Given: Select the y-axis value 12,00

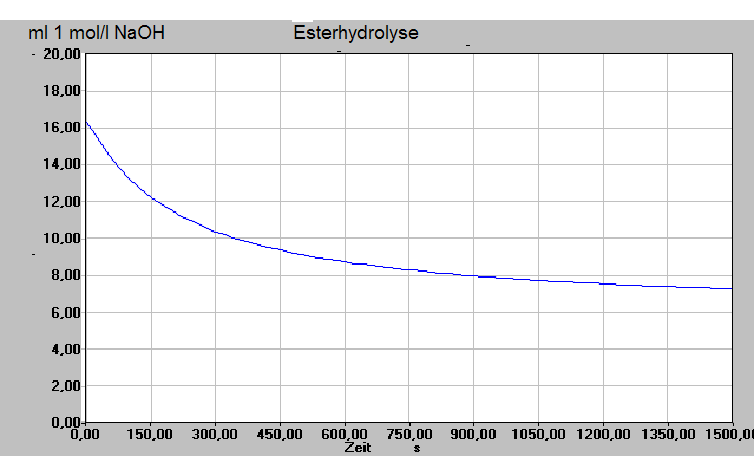Looking at the screenshot, I should (62, 202).
